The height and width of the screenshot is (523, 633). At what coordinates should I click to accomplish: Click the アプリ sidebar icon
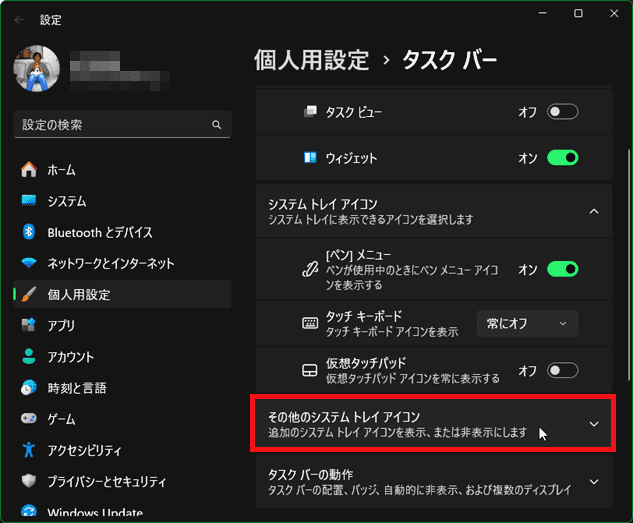pos(29,325)
